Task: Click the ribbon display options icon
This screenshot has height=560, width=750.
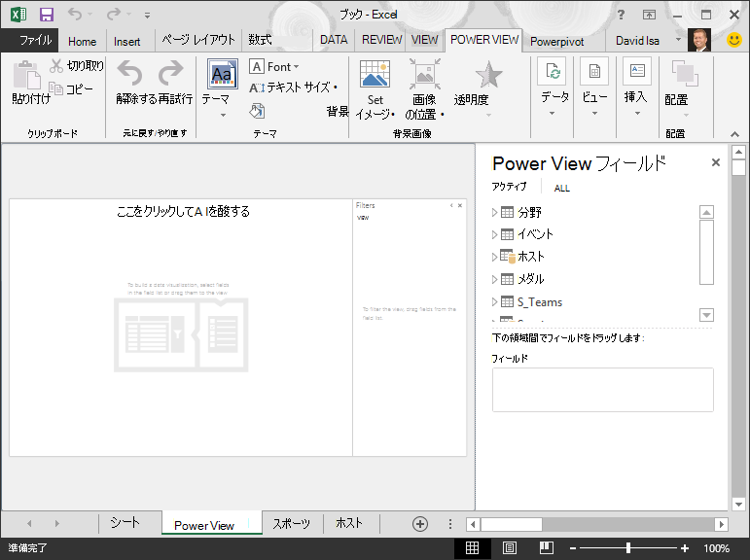Action: coord(649,15)
